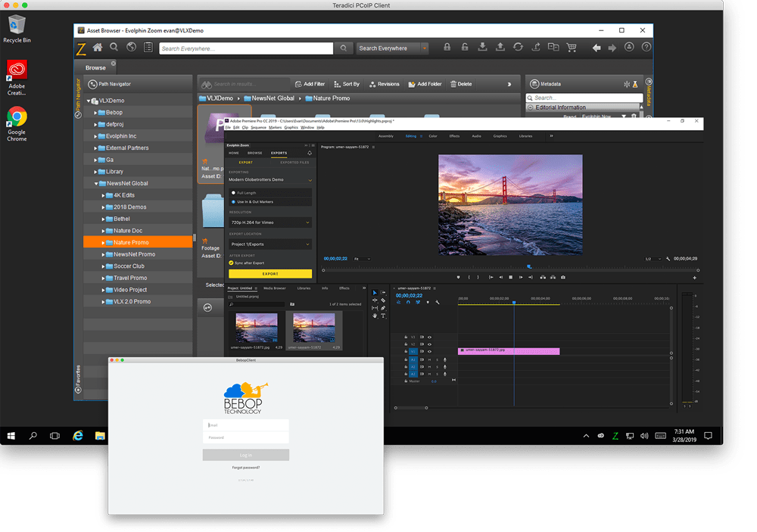Select the Full Length radio option
The width and height of the screenshot is (757, 532).
[x=234, y=193]
